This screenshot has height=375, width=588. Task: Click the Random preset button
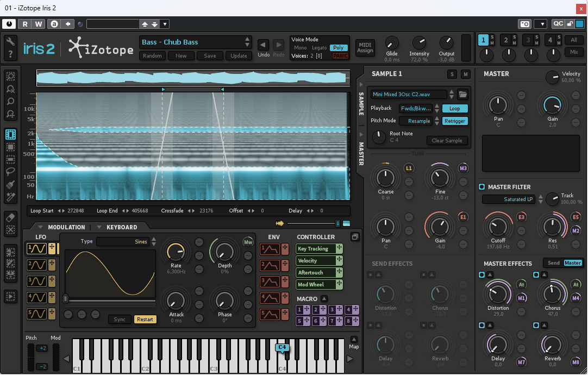point(152,55)
